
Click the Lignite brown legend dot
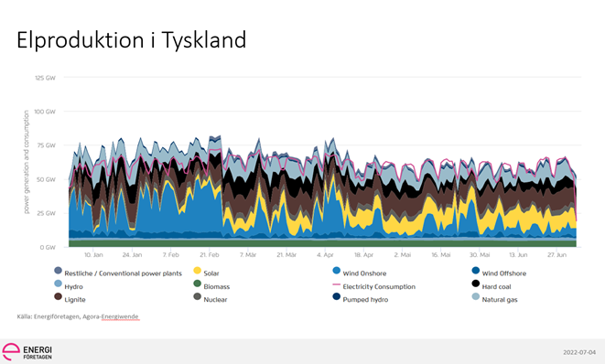(x=58, y=296)
